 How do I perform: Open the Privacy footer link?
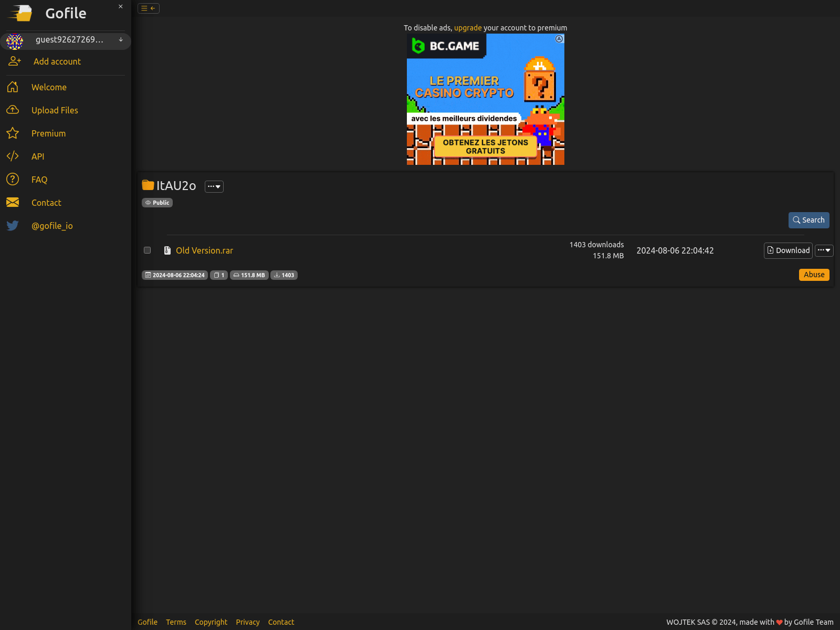(248, 622)
